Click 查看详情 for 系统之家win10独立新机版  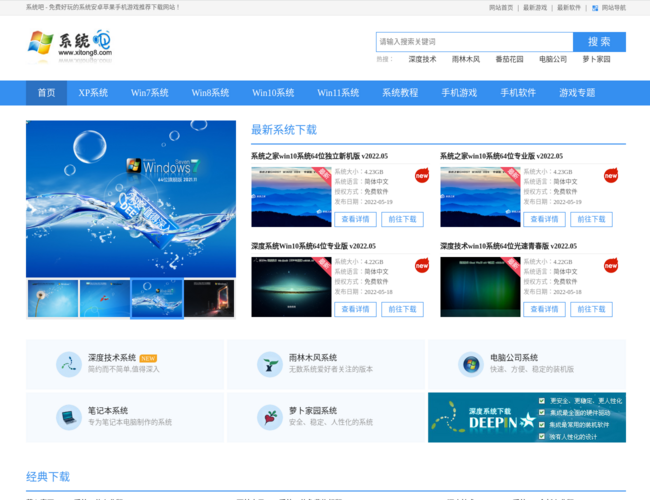[355, 219]
